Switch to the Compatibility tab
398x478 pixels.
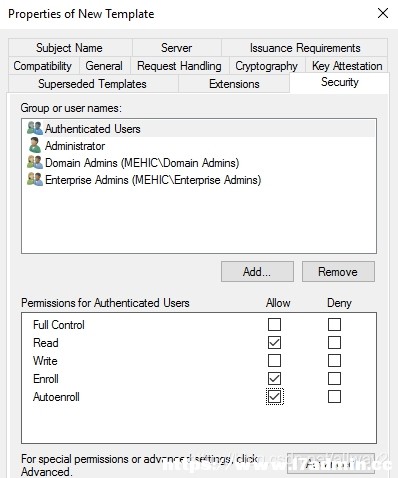43,66
